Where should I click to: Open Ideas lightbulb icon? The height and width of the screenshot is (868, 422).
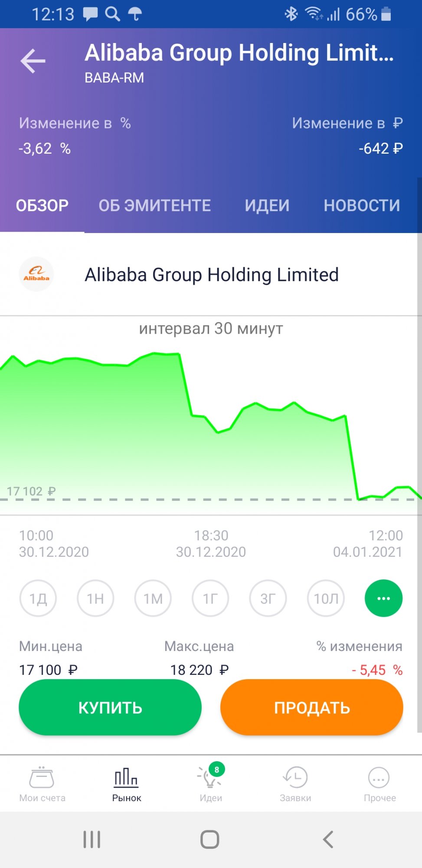pos(210,777)
